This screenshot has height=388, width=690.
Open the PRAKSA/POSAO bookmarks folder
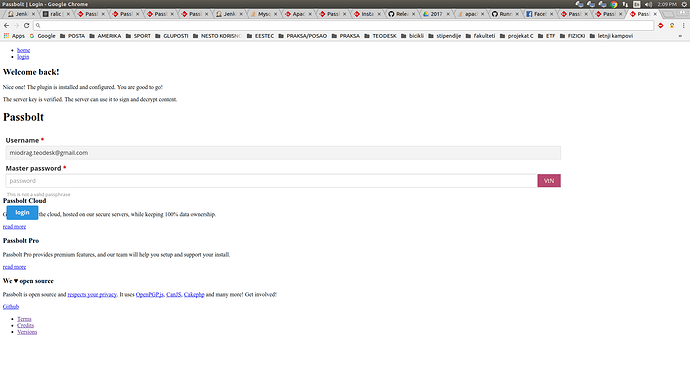click(x=303, y=36)
